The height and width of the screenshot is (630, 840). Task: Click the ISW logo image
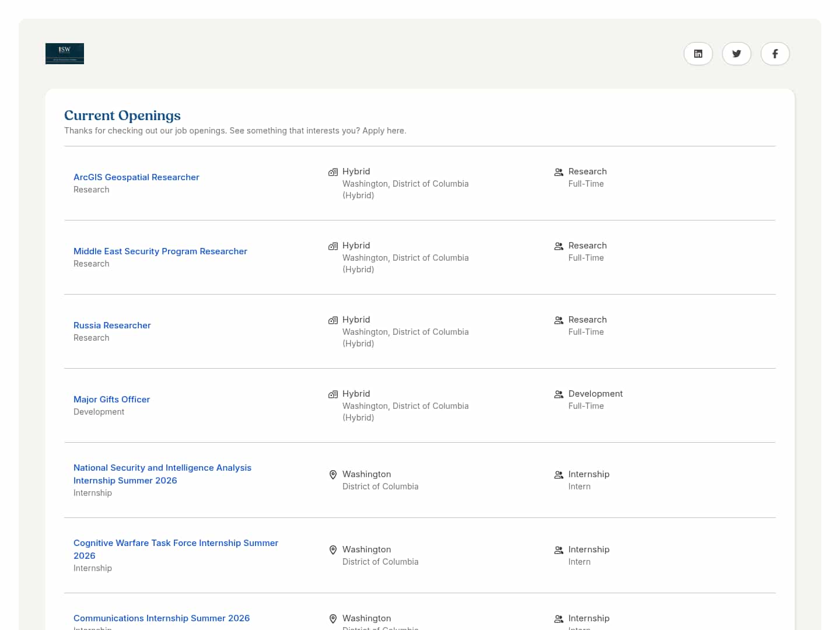65,54
